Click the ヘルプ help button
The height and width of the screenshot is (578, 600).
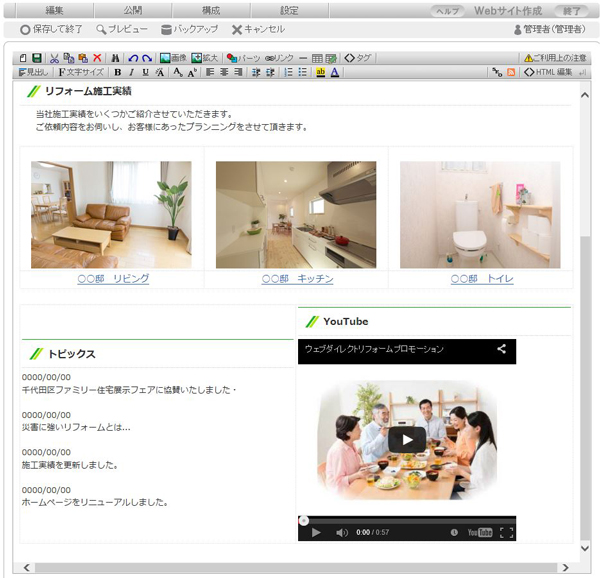coord(447,11)
